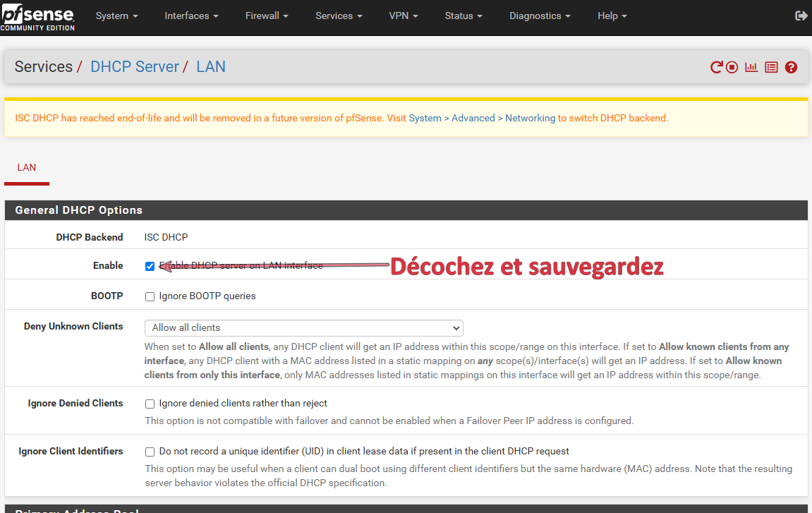Stop the DHCP service icon
The height and width of the screenshot is (513, 812).
pyautogui.click(x=732, y=67)
